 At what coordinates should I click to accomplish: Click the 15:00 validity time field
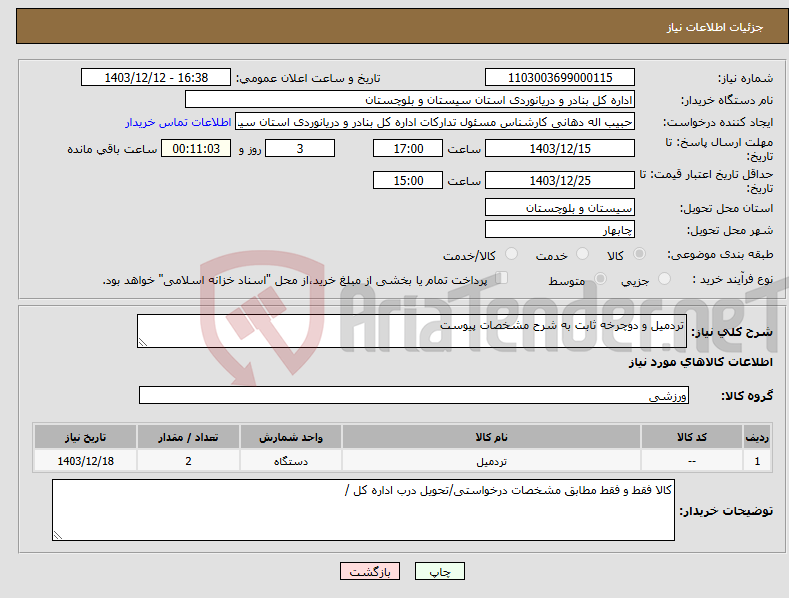coord(408,180)
